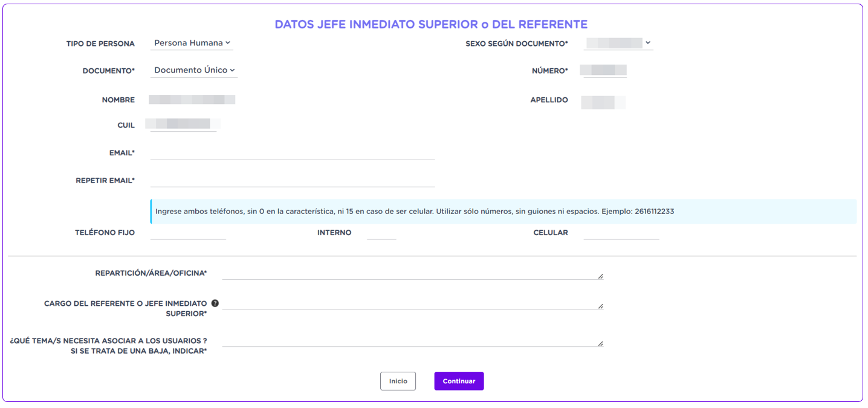Click the TIPO DE PERSONA label

click(100, 44)
